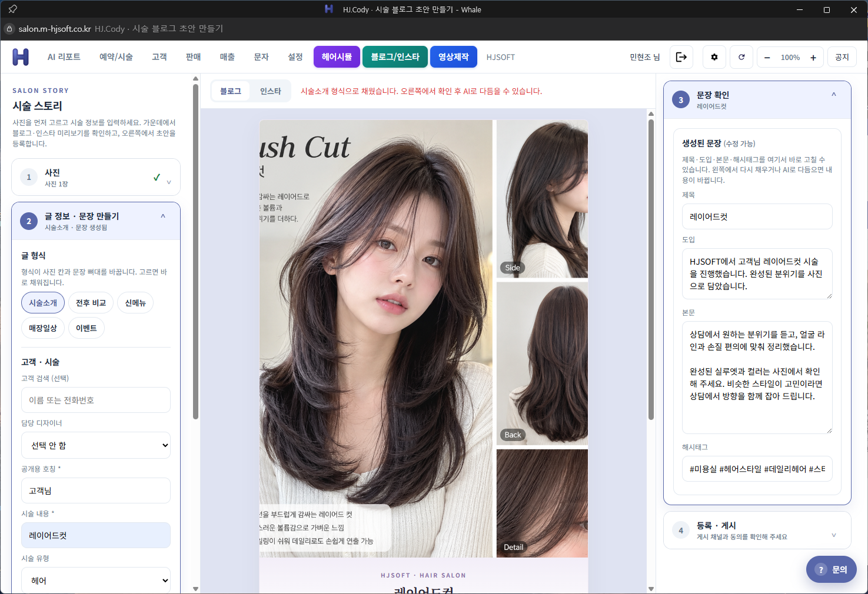Click the green checkmark on 사진 step
868x594 pixels.
click(157, 177)
